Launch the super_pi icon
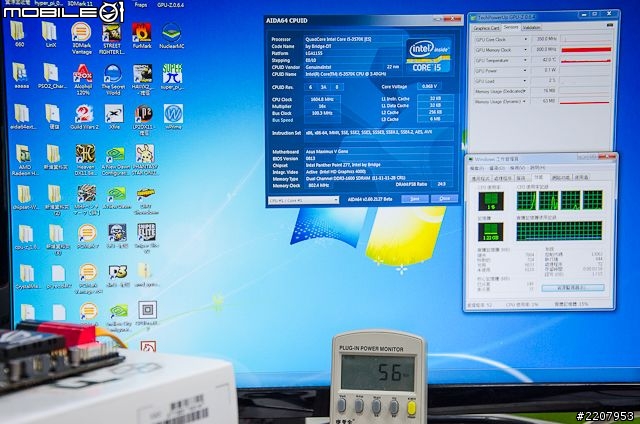This screenshot has height=424, width=640. tap(172, 76)
